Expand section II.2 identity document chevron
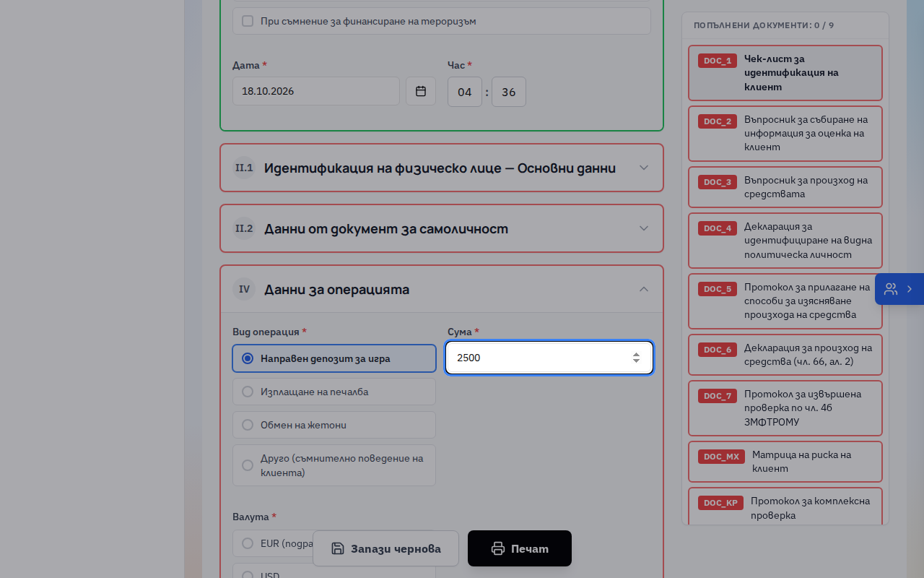924x578 pixels. pyautogui.click(x=644, y=228)
